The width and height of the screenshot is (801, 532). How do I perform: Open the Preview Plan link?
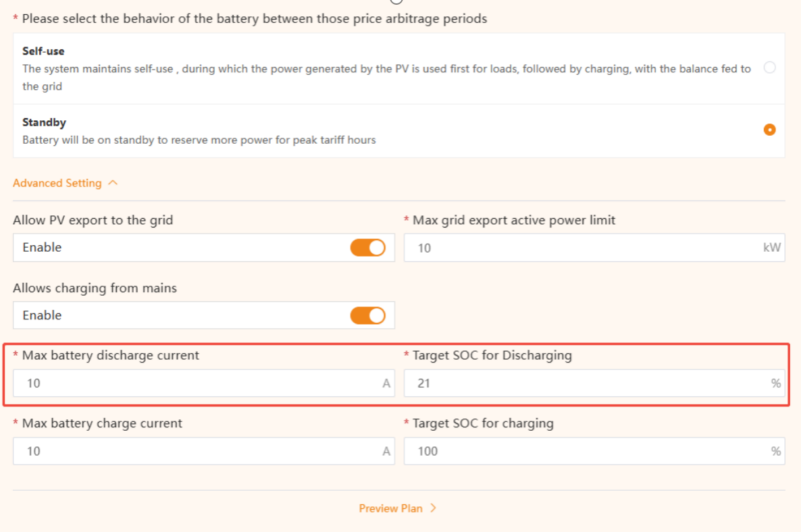pos(390,508)
